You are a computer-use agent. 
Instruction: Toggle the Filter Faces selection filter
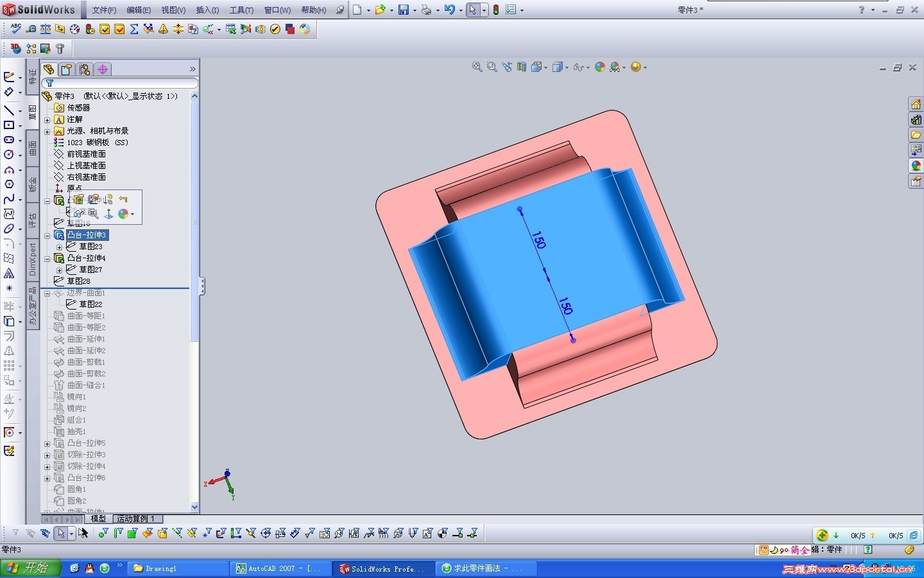click(133, 533)
